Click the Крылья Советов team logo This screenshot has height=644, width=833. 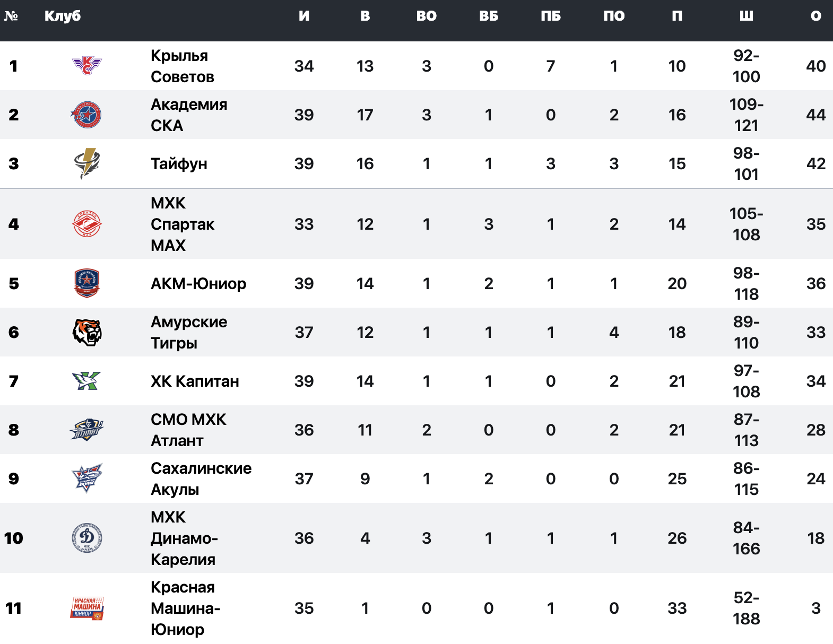tap(86, 66)
